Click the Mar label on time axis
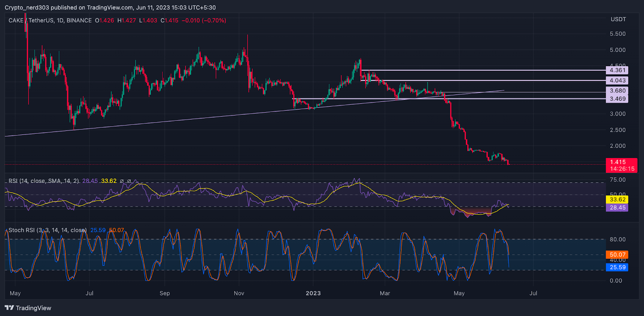644x316 pixels. pos(385,293)
